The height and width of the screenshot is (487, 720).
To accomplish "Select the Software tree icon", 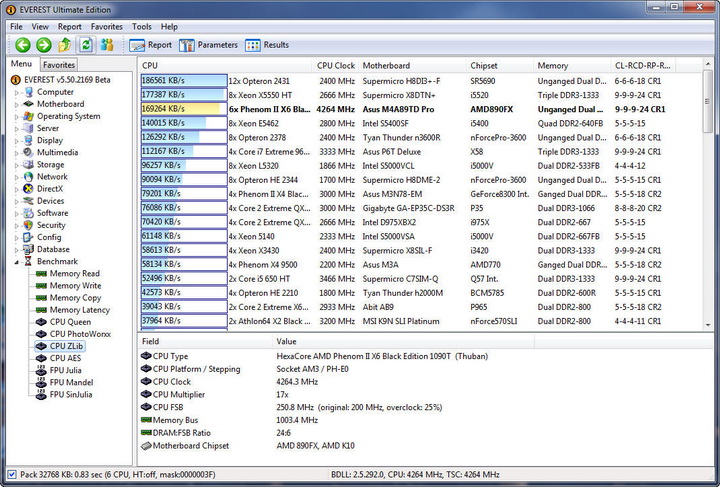I will tap(28, 213).
